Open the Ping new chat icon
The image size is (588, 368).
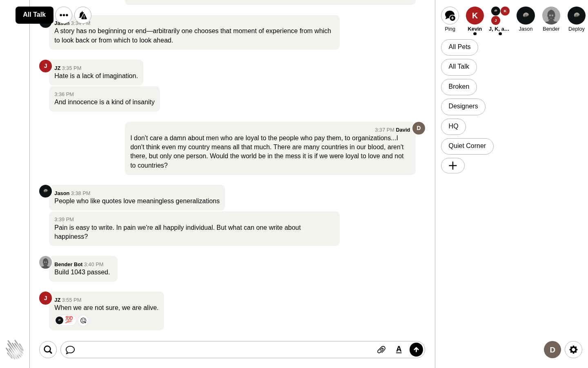pyautogui.click(x=450, y=16)
